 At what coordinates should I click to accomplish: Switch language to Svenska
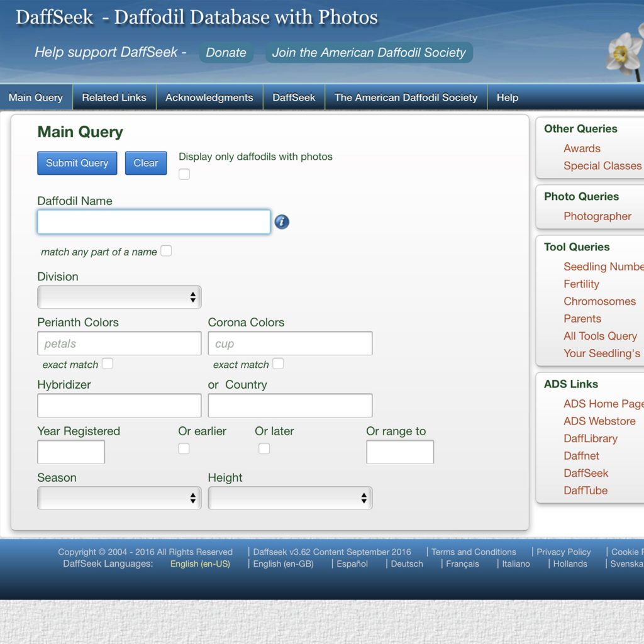(x=627, y=564)
